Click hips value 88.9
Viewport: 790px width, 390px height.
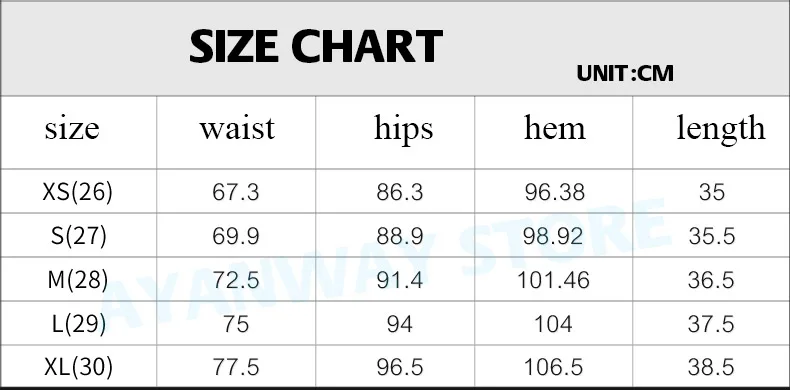(400, 236)
